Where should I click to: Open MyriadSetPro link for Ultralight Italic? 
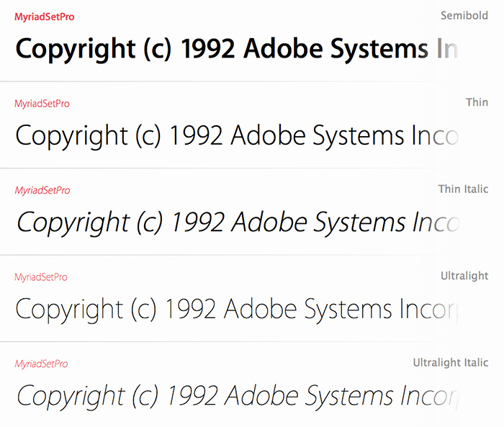click(x=41, y=364)
